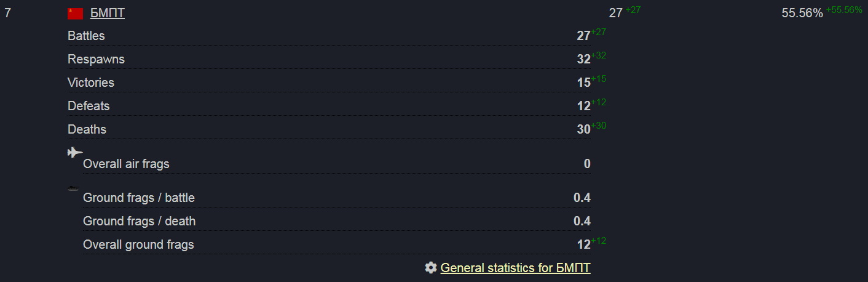Click the rank number 7

pos(7,13)
